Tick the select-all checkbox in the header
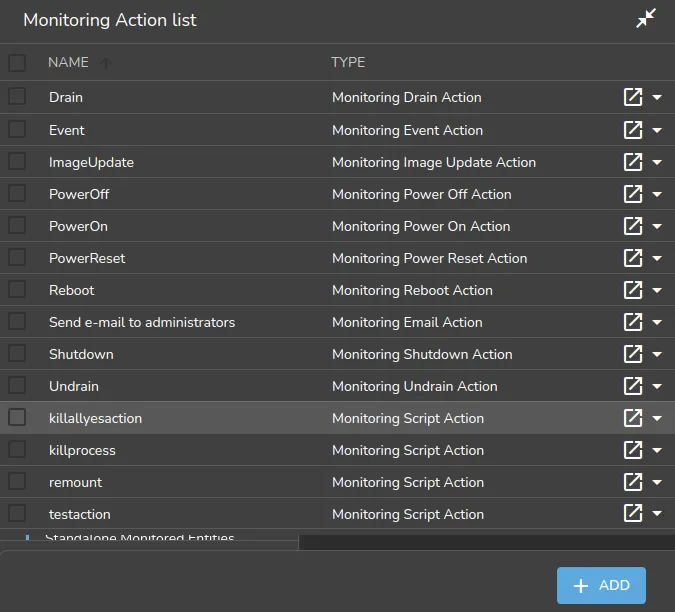 pos(17,63)
